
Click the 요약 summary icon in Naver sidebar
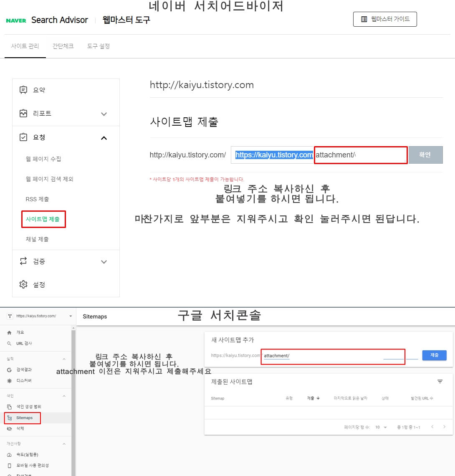[23, 90]
